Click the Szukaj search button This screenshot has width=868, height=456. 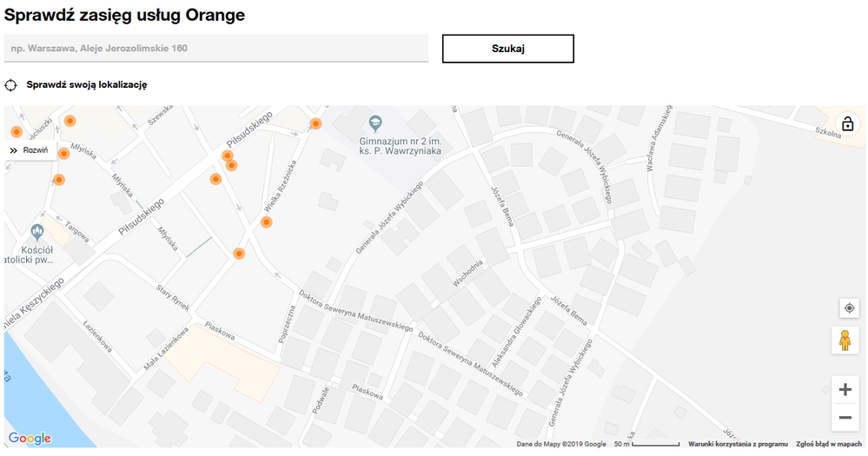507,49
